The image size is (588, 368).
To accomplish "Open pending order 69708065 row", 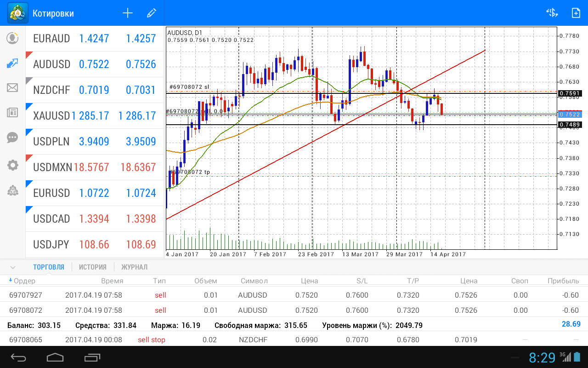I will coord(294,339).
